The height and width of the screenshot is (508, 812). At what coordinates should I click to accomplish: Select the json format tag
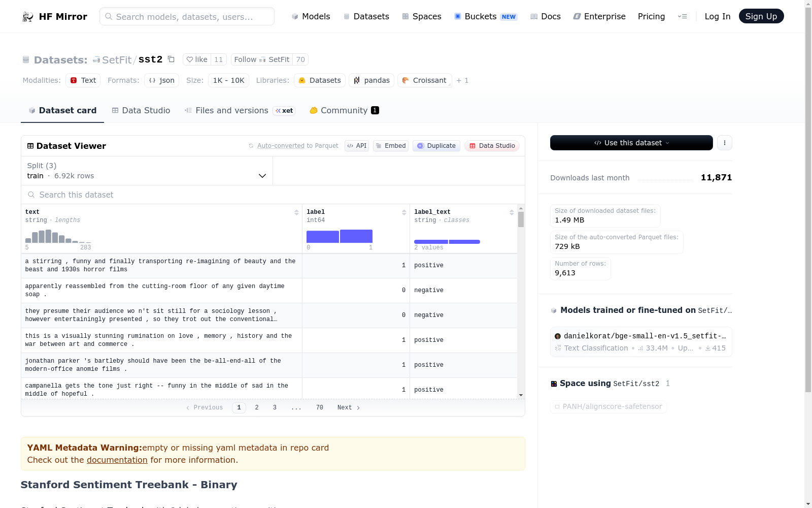161,80
